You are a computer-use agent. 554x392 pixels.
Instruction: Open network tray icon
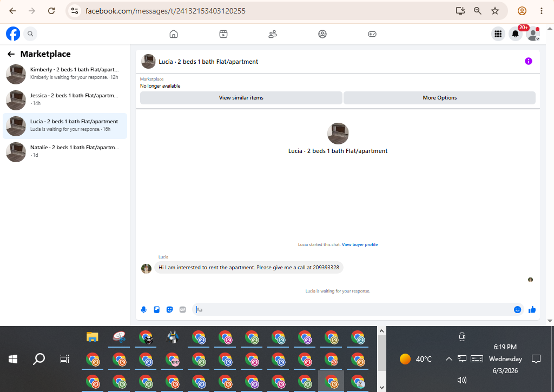[x=462, y=359]
